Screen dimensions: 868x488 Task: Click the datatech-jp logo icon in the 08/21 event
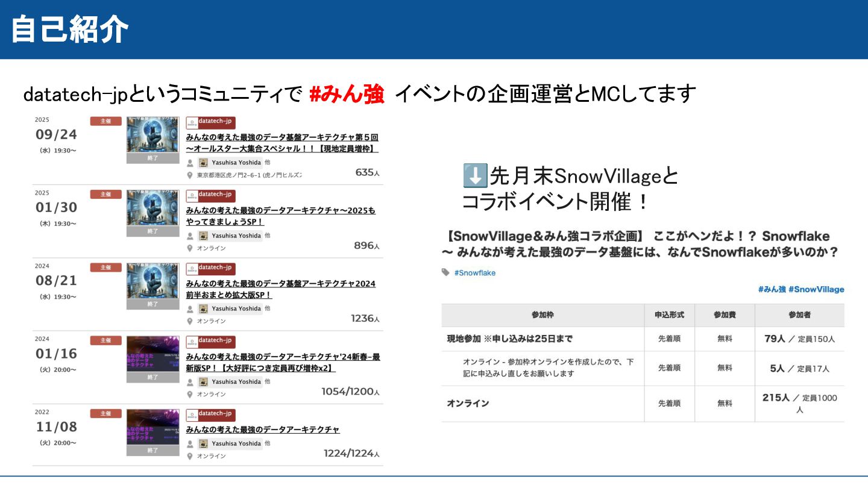point(192,269)
